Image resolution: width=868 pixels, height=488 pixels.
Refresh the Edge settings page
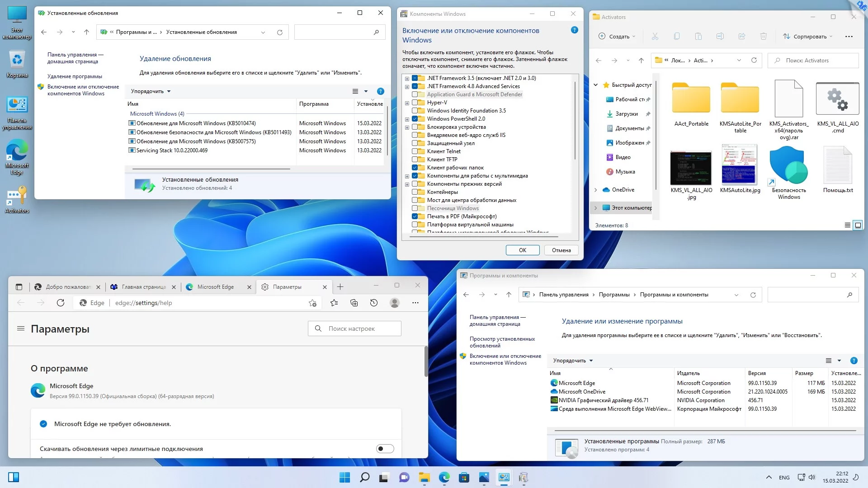click(61, 303)
